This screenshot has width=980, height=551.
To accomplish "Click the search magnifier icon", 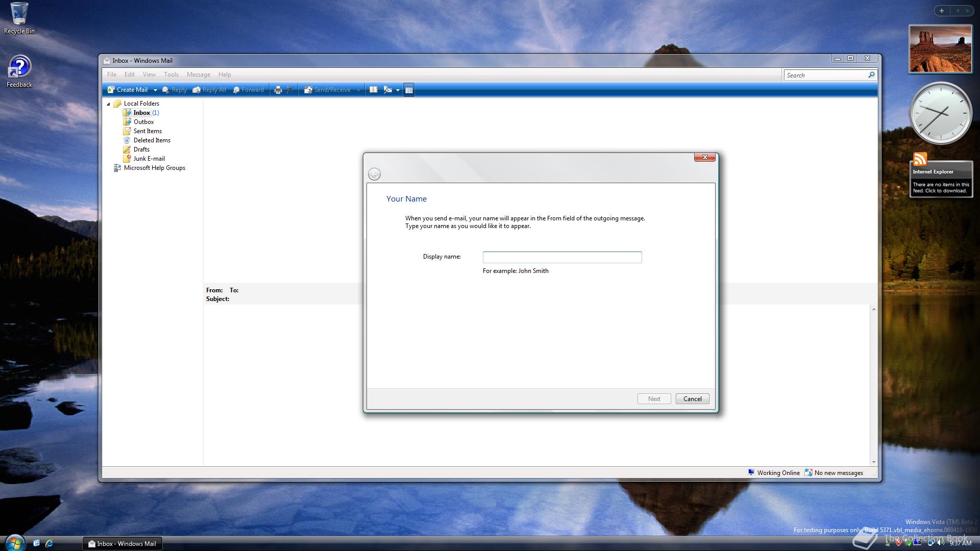I will tap(871, 75).
